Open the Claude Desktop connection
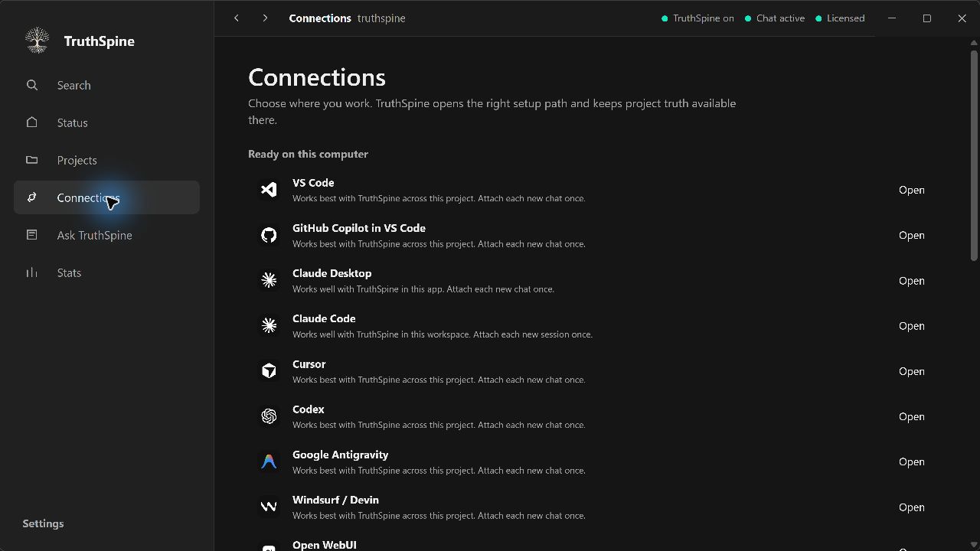980x551 pixels. click(911, 281)
